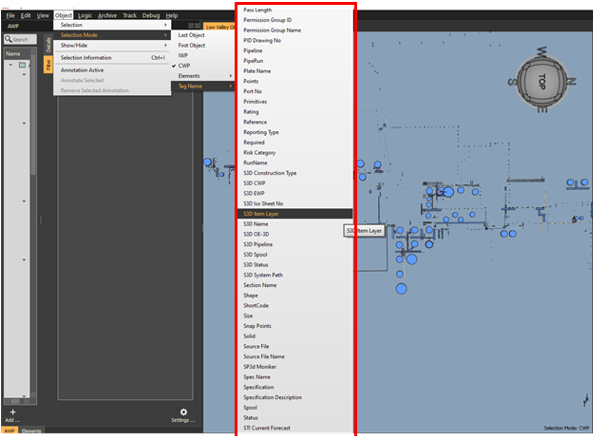This screenshot has width=593, height=436.
Task: Choose Specification Description tag name
Action: (295, 398)
